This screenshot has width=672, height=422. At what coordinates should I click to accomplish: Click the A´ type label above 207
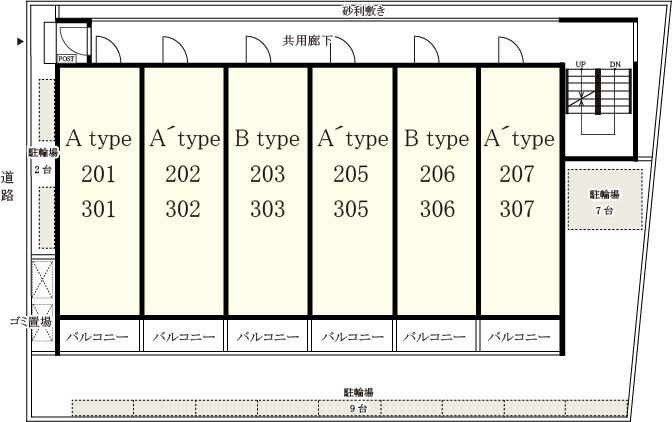(519, 137)
